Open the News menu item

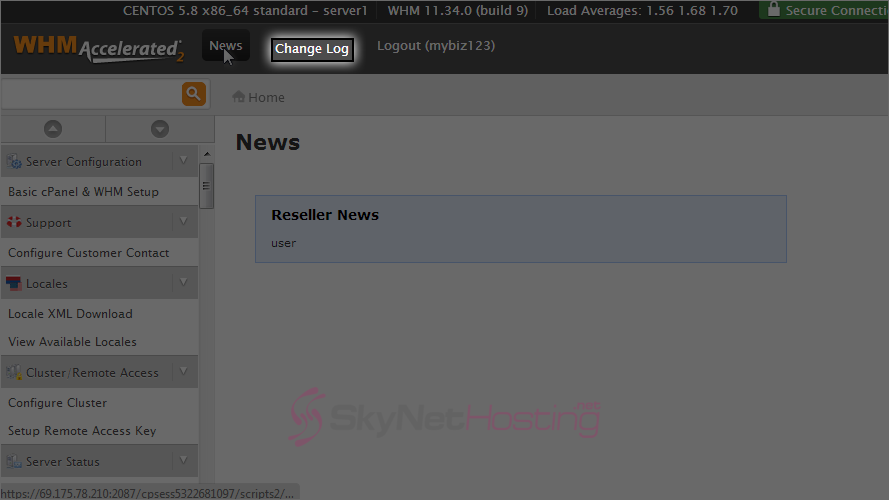tap(226, 45)
